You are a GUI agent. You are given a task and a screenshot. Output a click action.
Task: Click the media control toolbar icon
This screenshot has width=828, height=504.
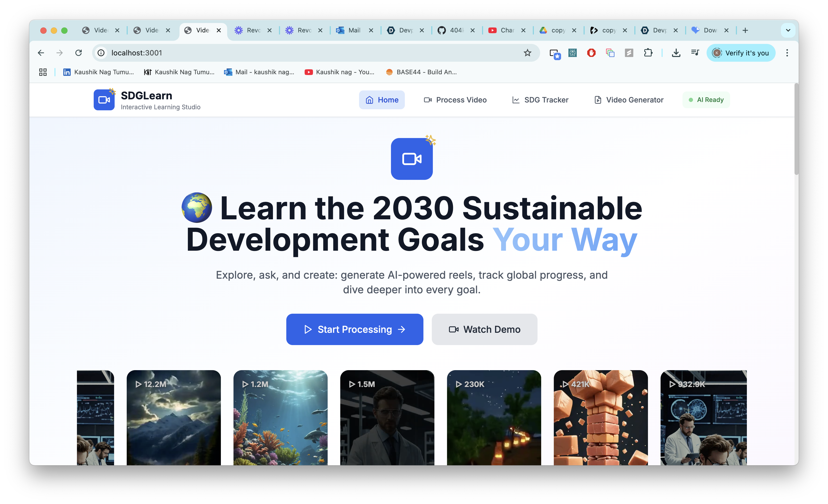pyautogui.click(x=695, y=53)
